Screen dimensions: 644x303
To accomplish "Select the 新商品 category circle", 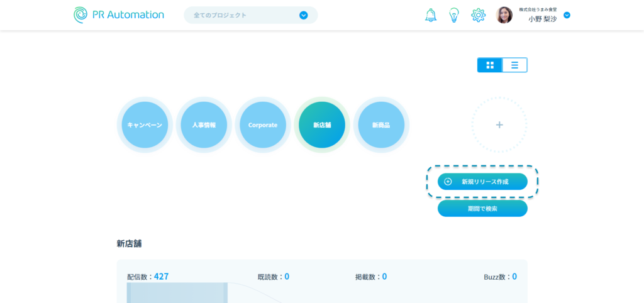I will [381, 125].
